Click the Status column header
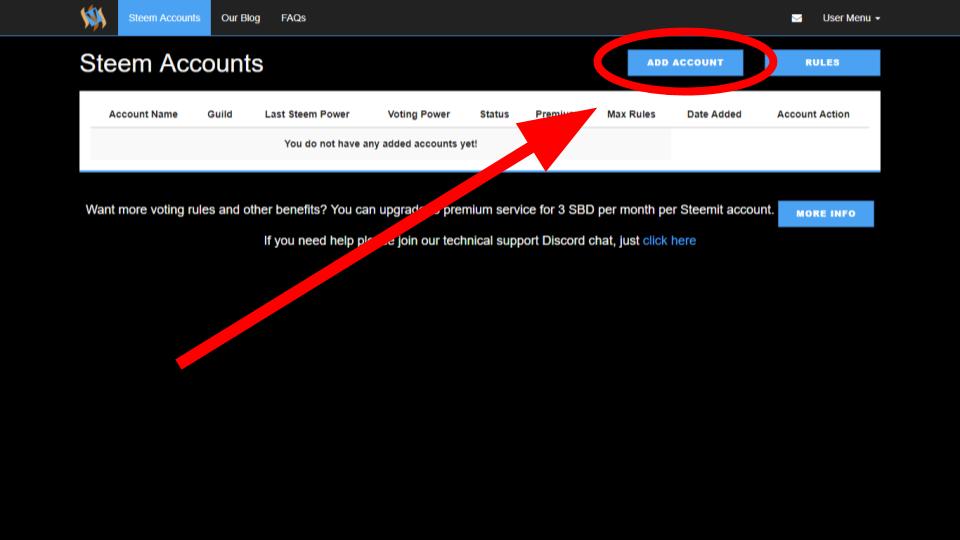The width and height of the screenshot is (960, 540). [x=494, y=114]
